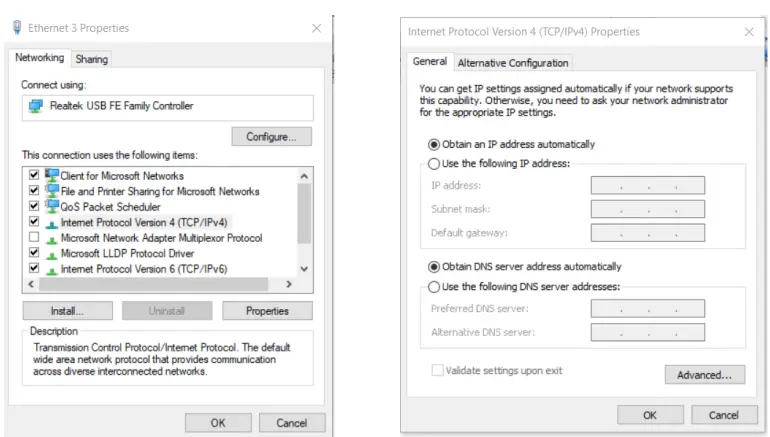Click the Internet Protocol Version 6 icon
770x437 pixels.
tap(52, 269)
